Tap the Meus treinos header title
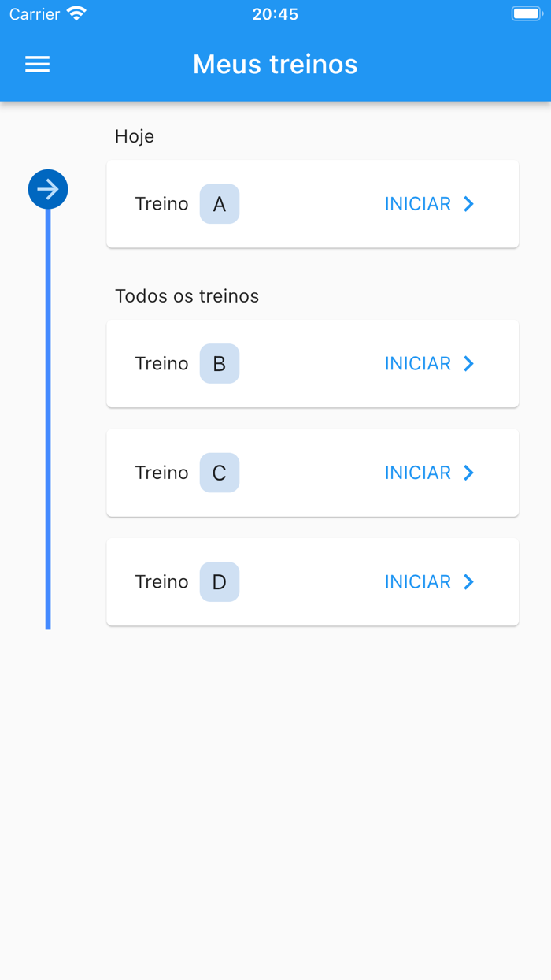Image resolution: width=551 pixels, height=980 pixels. [x=275, y=64]
